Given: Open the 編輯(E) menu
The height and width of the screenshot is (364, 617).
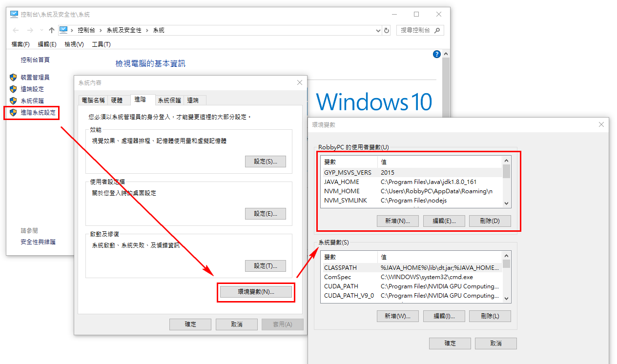Looking at the screenshot, I should click(47, 44).
